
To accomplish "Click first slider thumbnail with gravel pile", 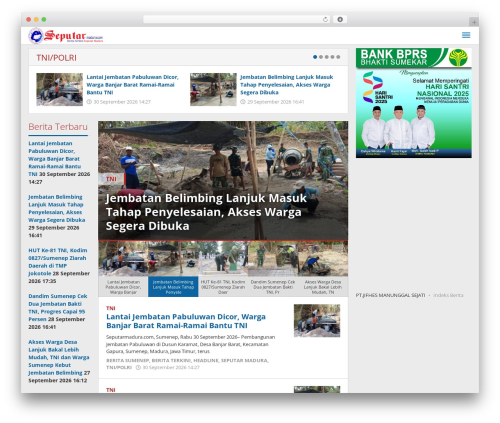I will [123, 259].
